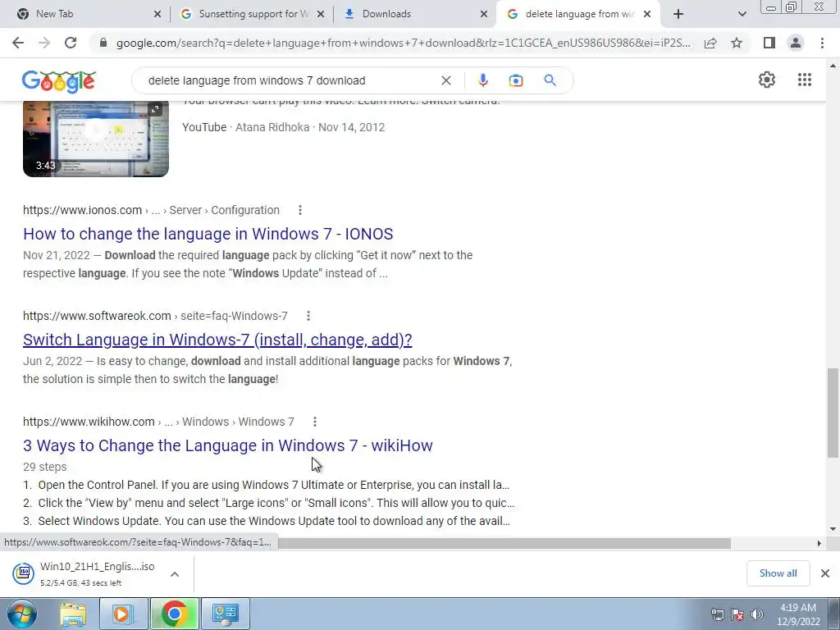
Task: Open Switch Language in Windows-7 result
Action: 217,340
